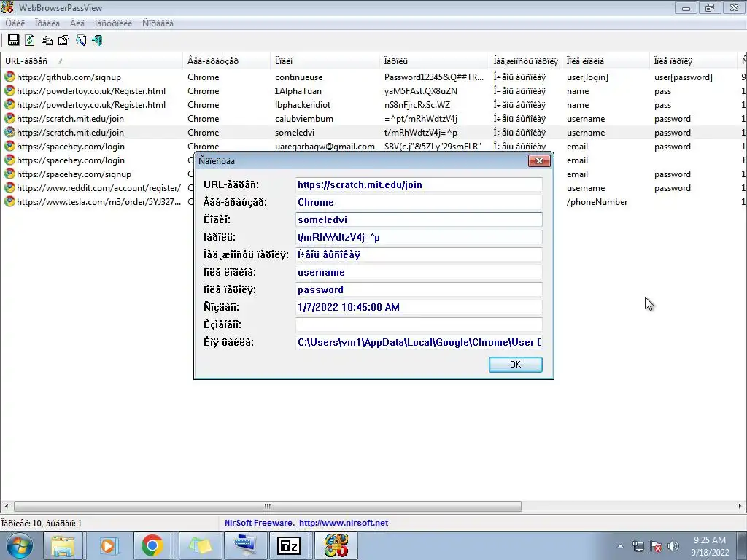Click the Exit toolbar icon
The height and width of the screenshot is (560, 747).
tap(98, 41)
